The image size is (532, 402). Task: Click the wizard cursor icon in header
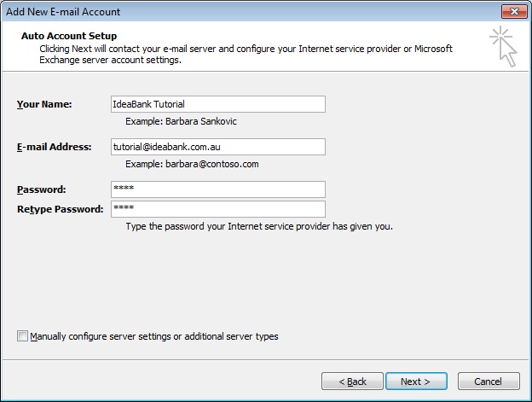point(504,46)
